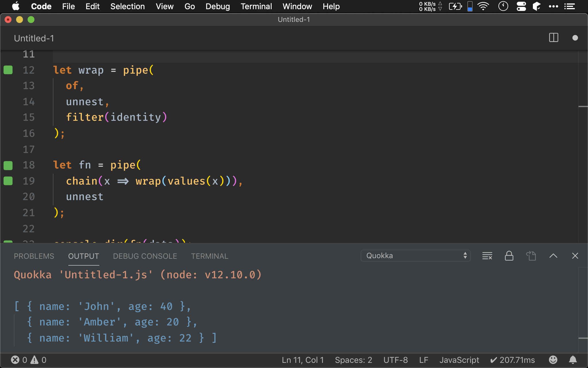Click Quokka green indicator on line 19
588x368 pixels.
coord(8,181)
